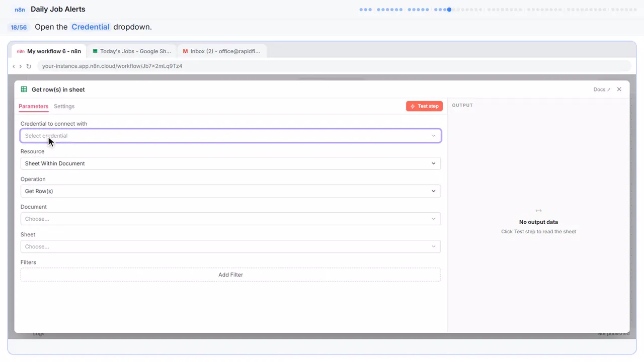This screenshot has width=644, height=362.
Task: Switch to the Settings tab
Action: pyautogui.click(x=64, y=107)
